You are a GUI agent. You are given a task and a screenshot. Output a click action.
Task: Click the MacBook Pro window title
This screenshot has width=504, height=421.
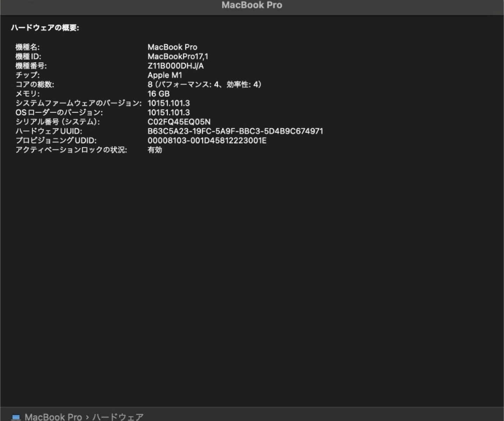tap(252, 5)
